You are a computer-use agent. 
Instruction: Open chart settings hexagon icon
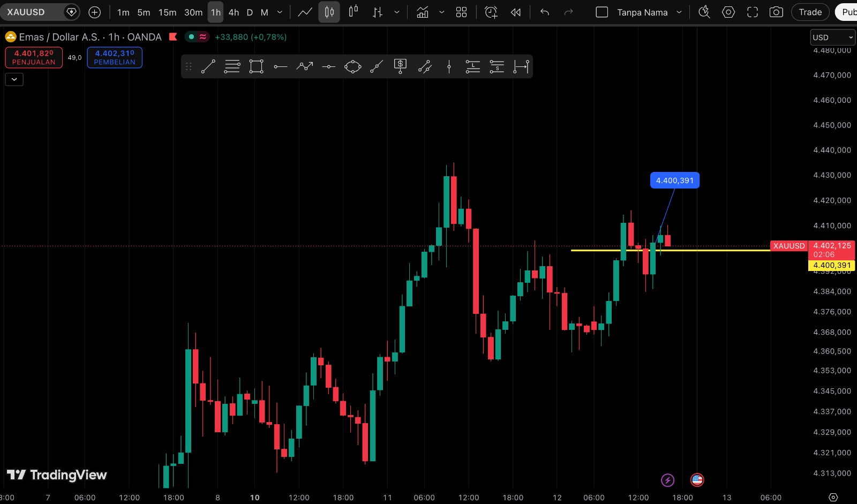click(x=728, y=12)
